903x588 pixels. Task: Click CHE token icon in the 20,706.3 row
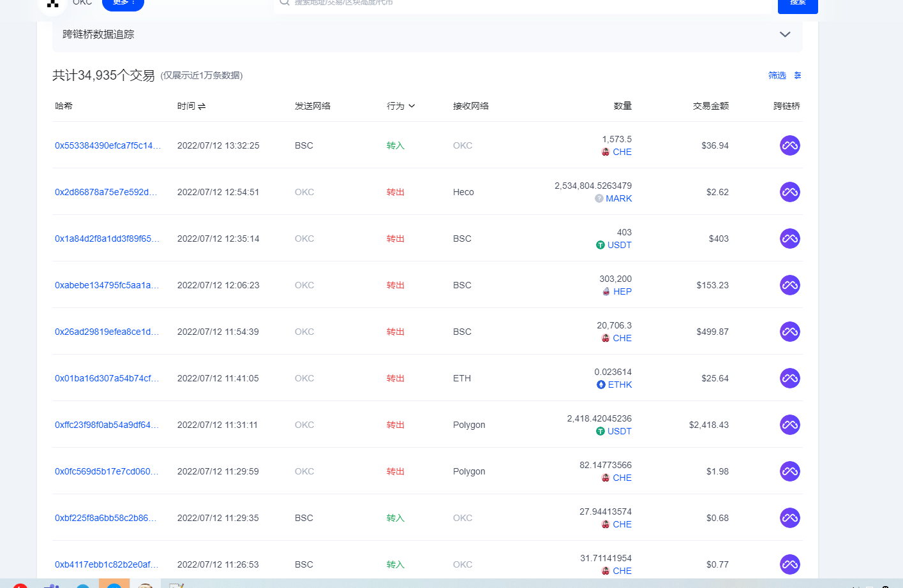[606, 338]
